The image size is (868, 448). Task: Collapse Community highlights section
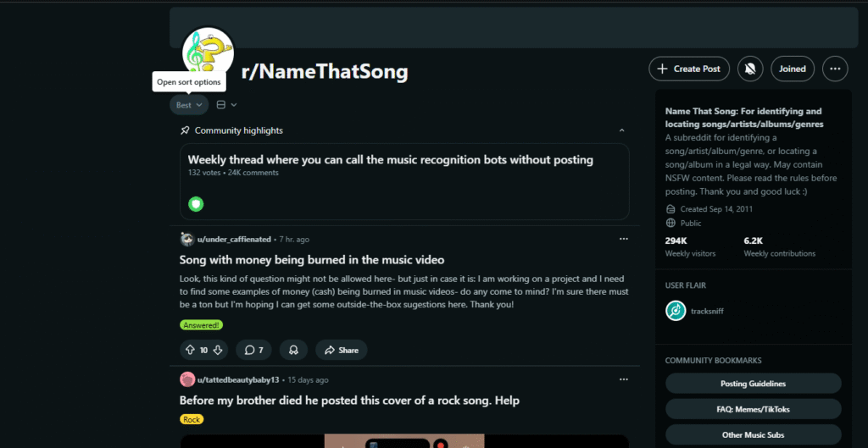(x=621, y=130)
